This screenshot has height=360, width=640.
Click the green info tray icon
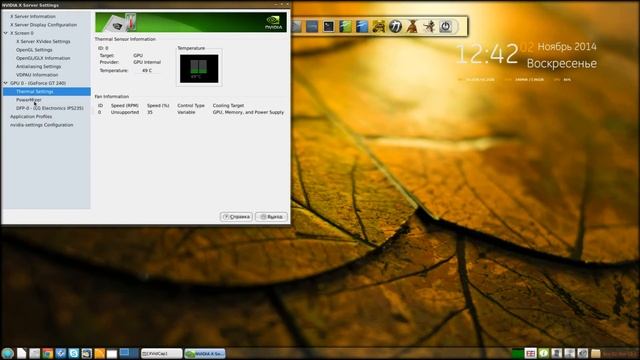tap(543, 353)
